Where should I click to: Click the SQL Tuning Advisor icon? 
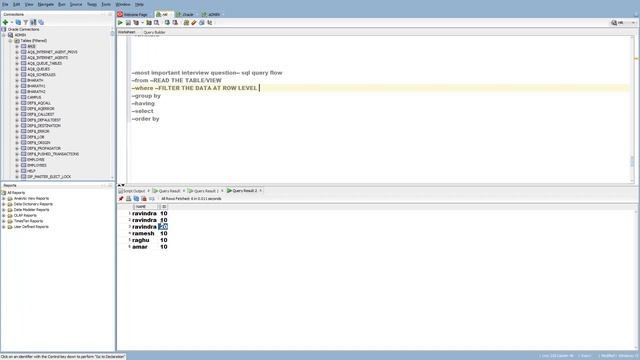click(x=156, y=23)
